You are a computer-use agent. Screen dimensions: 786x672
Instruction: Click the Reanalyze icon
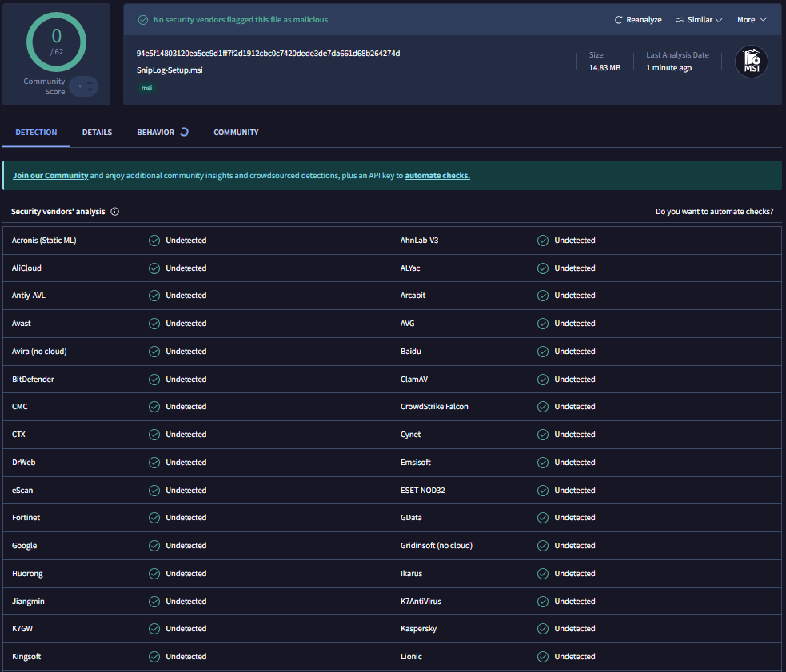(x=616, y=19)
